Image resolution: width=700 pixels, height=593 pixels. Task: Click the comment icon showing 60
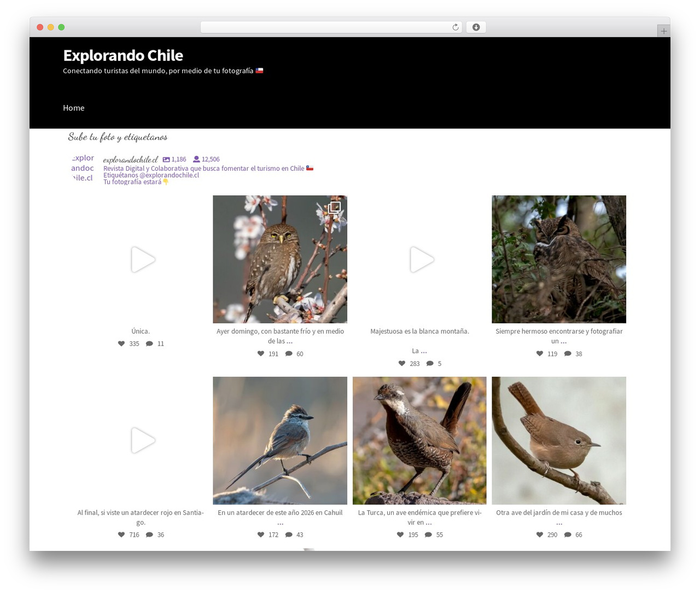(289, 354)
